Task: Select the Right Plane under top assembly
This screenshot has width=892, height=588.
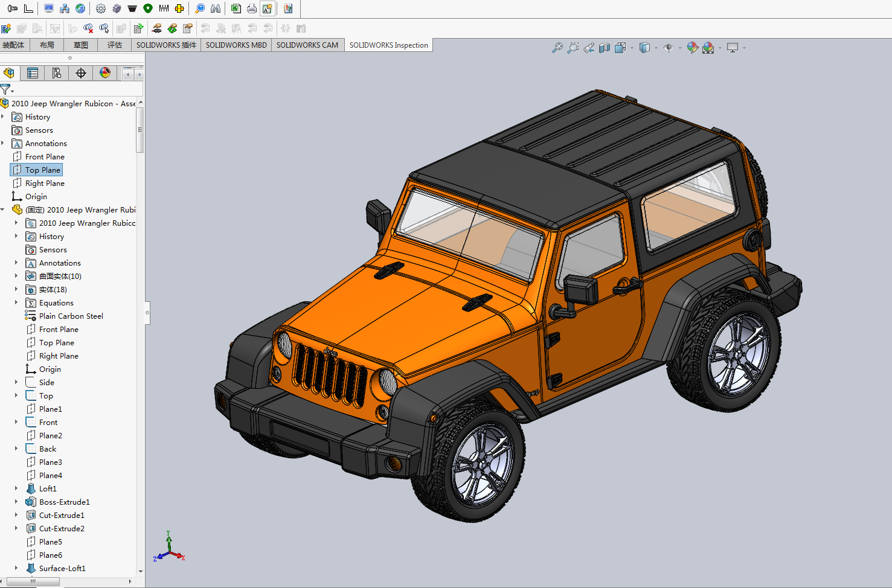Action: (45, 183)
